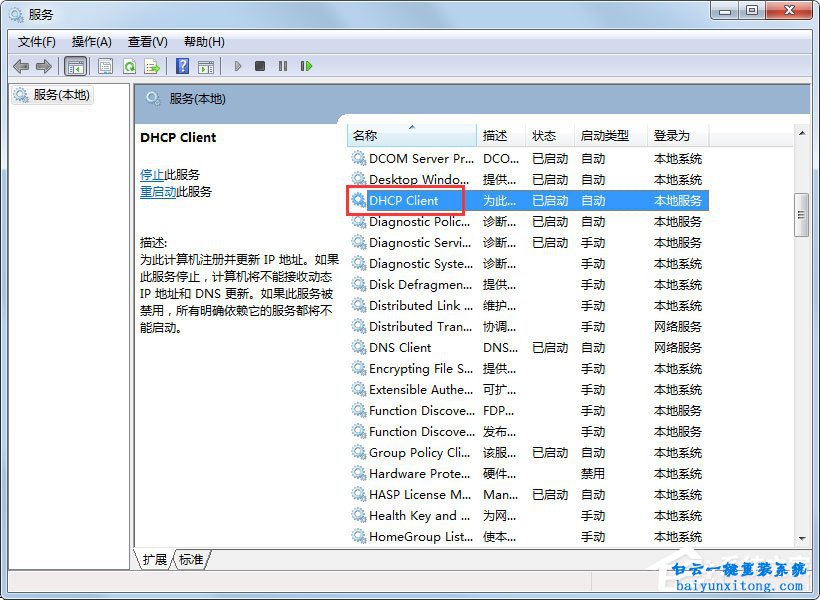Refresh the service list
820x600 pixels.
pyautogui.click(x=131, y=66)
